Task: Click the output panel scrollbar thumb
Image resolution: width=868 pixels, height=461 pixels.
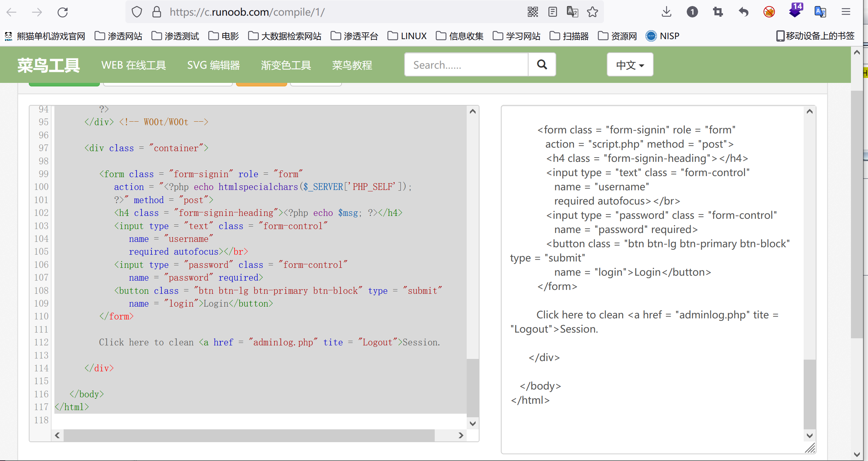Action: [x=810, y=394]
